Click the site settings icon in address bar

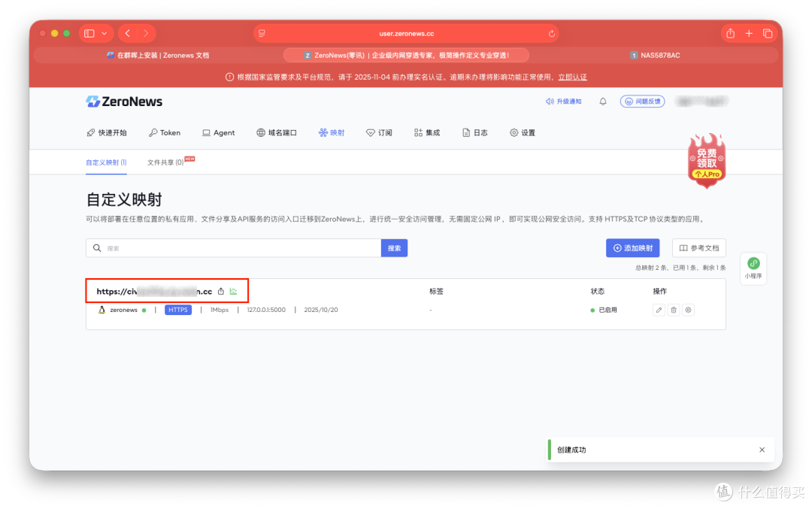pyautogui.click(x=262, y=34)
